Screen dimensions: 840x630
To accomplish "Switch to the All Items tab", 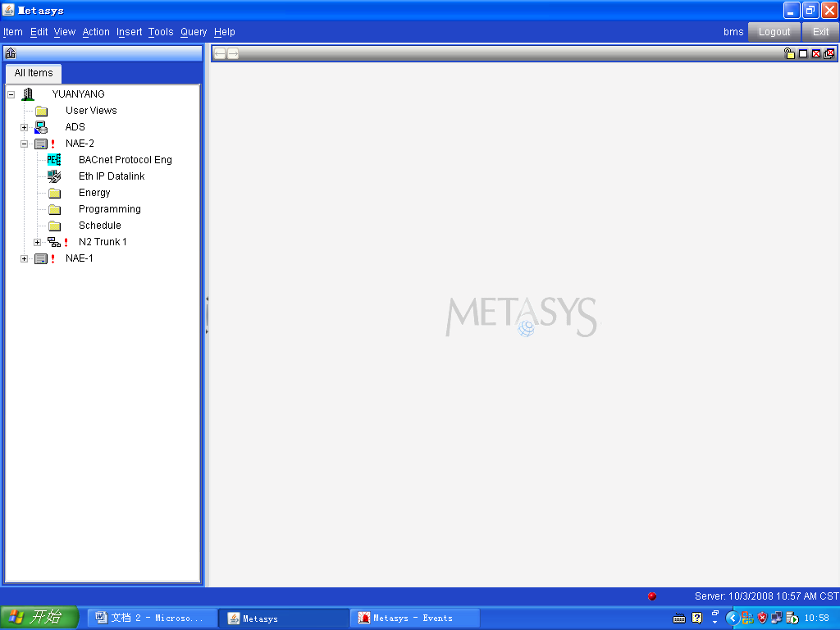I will 34,73.
